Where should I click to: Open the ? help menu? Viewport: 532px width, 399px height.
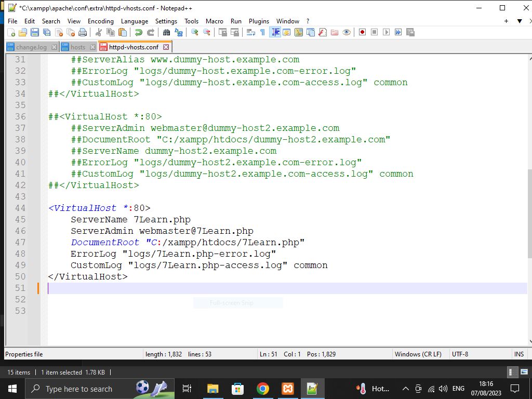coord(308,21)
